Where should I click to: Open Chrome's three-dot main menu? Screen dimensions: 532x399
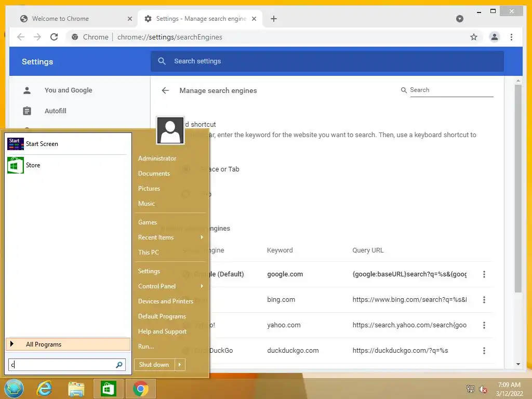pos(511,37)
